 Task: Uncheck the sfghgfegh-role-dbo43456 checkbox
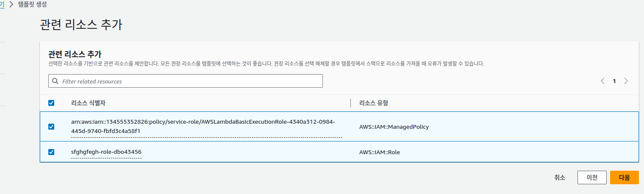point(51,152)
